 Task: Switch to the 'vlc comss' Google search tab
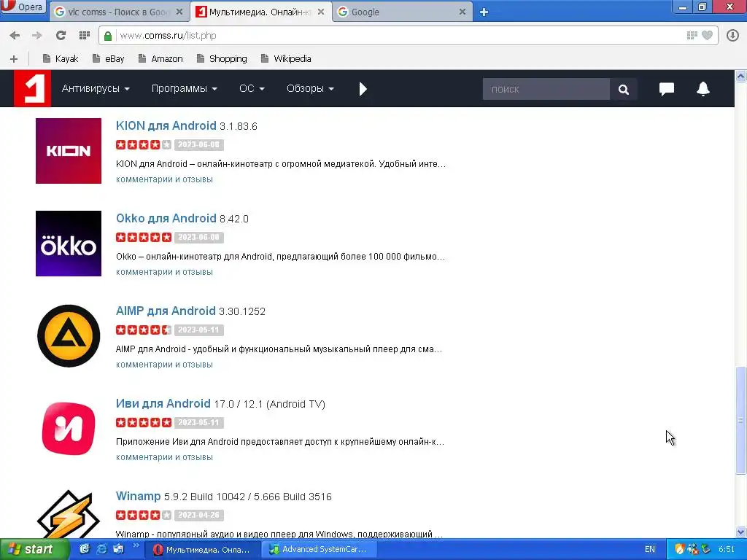118,12
